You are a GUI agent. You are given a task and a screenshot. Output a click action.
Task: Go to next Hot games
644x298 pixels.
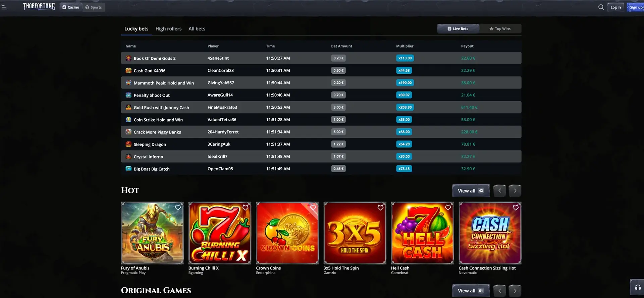pyautogui.click(x=515, y=191)
